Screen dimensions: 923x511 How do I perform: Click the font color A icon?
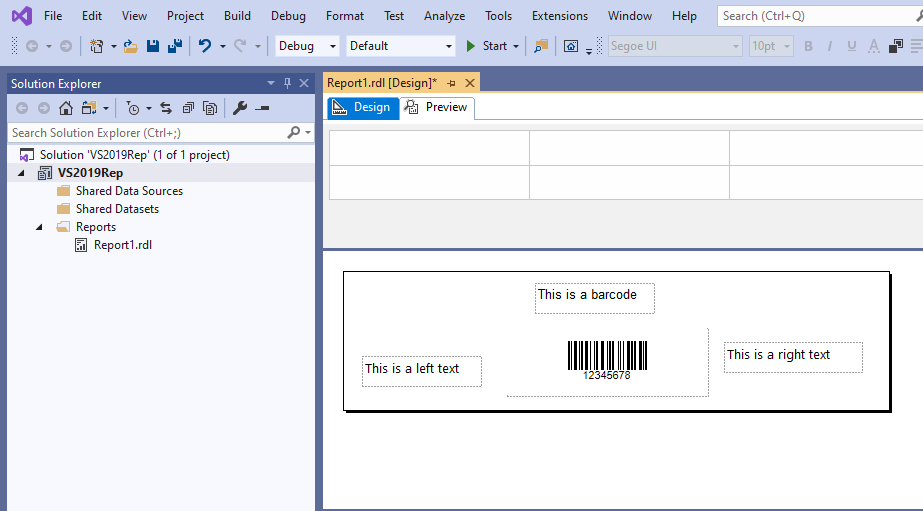point(874,46)
